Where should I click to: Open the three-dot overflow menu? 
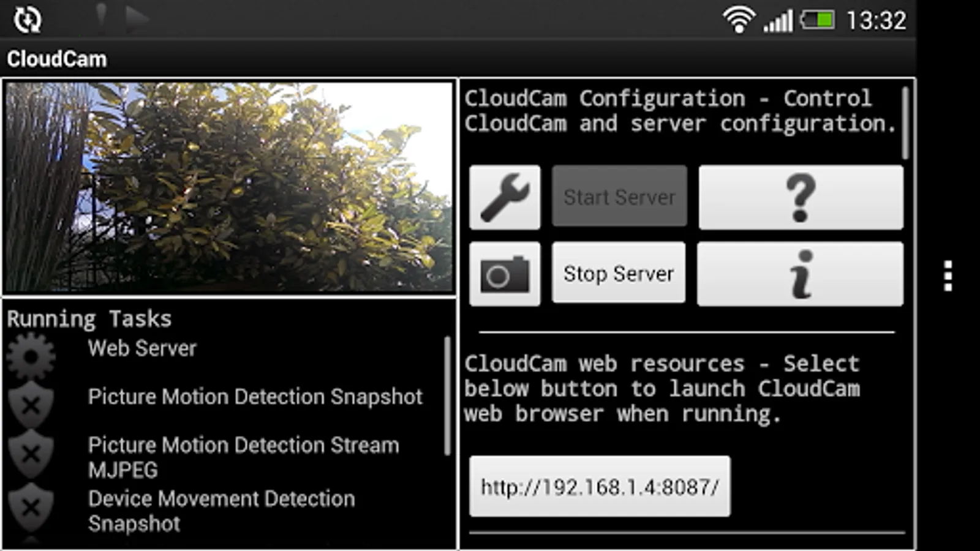coord(948,275)
